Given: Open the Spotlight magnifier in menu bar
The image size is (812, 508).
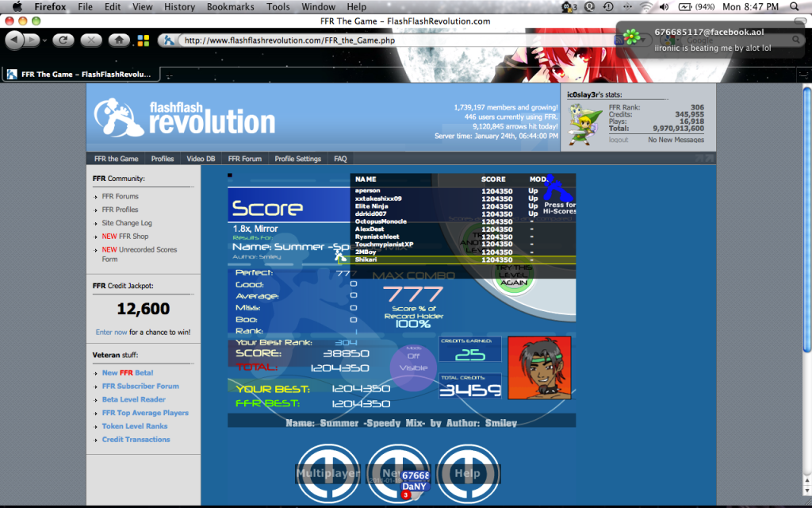Looking at the screenshot, I should pyautogui.click(x=795, y=7).
